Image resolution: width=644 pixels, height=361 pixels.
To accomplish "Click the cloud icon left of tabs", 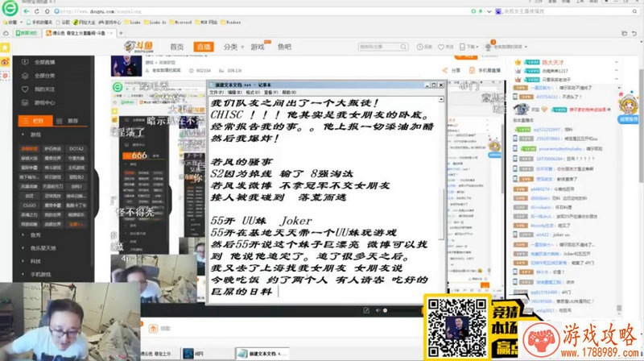I will point(6,33).
